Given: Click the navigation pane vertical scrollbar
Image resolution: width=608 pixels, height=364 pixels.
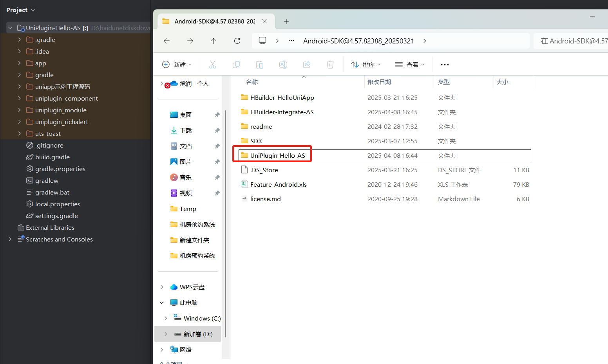Looking at the screenshot, I should pyautogui.click(x=225, y=223).
